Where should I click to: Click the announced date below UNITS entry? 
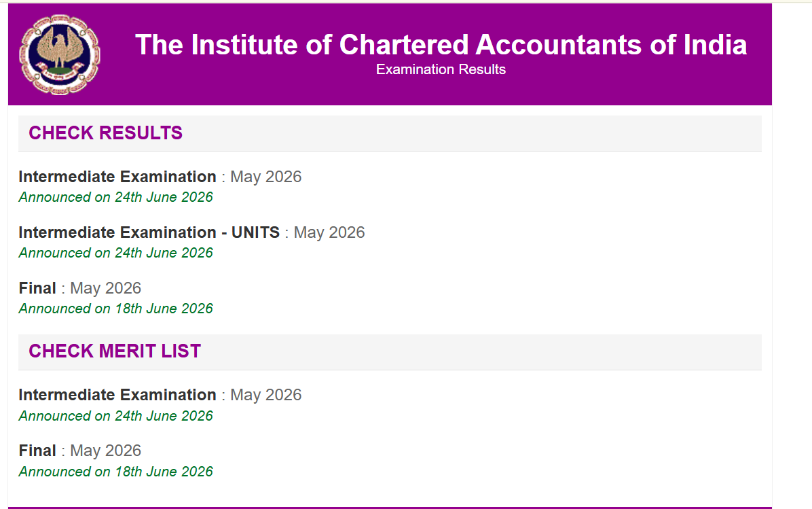point(116,253)
